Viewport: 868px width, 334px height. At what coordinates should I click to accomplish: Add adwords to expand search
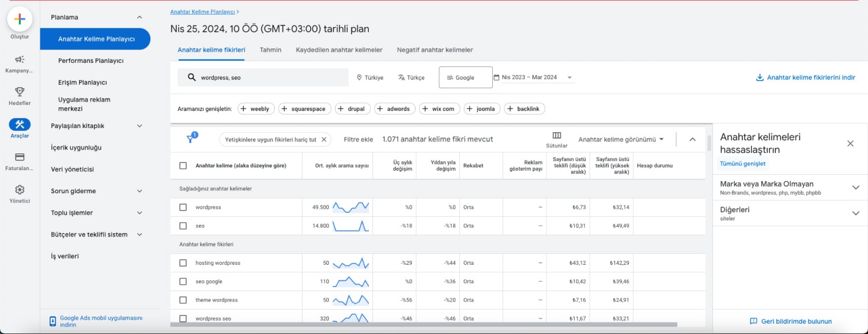[x=395, y=108]
